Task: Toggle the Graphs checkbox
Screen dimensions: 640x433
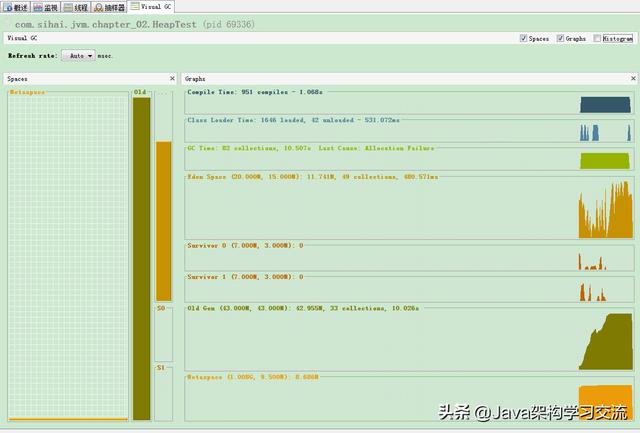Action: 560,38
